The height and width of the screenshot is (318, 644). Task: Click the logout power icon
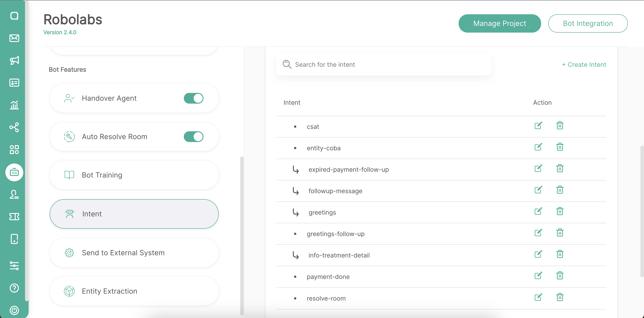[14, 310]
